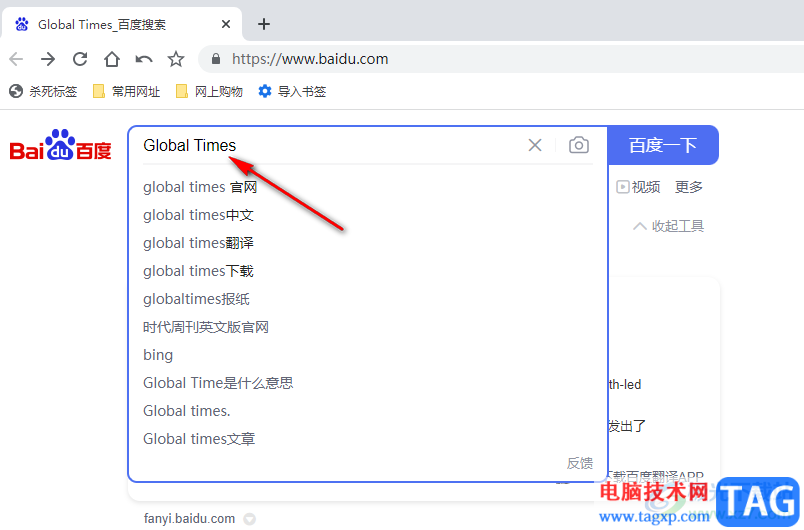
Task: Open the fanyi.baidu.com link
Action: tap(189, 519)
